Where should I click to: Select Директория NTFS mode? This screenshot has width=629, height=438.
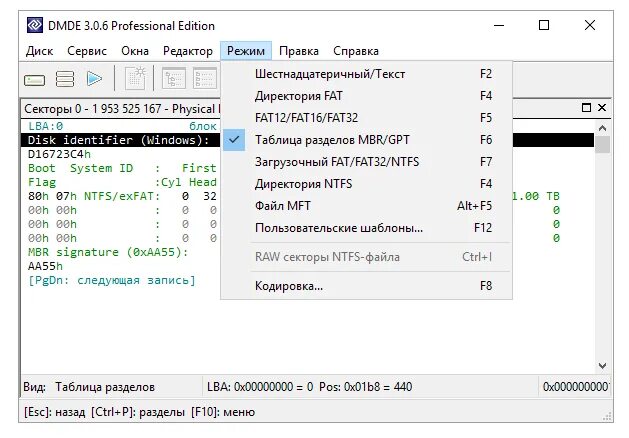(x=366, y=184)
